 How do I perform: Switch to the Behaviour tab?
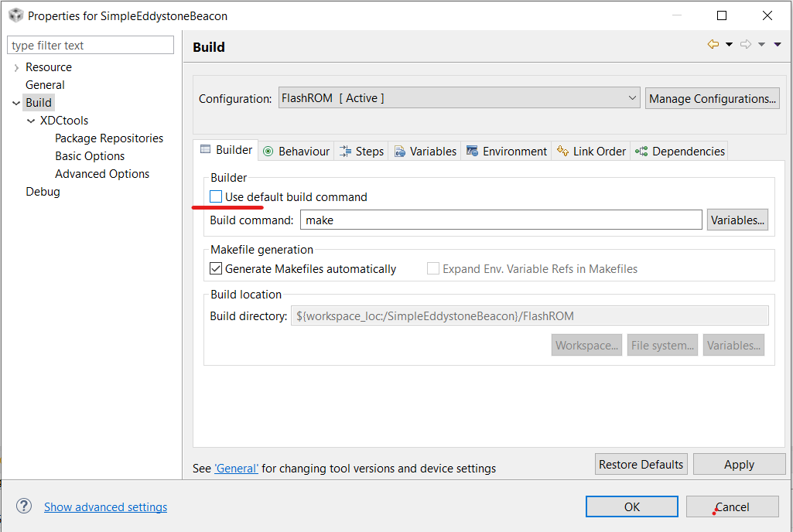(x=296, y=152)
